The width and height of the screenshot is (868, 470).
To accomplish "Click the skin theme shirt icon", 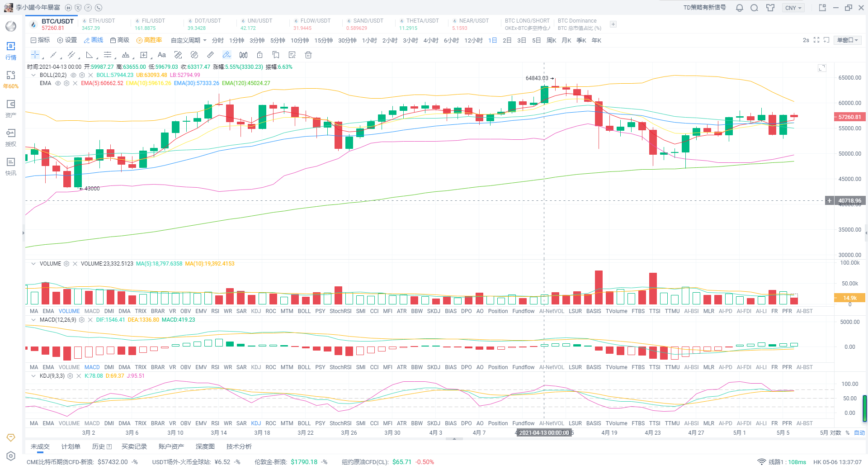I will click(x=770, y=8).
